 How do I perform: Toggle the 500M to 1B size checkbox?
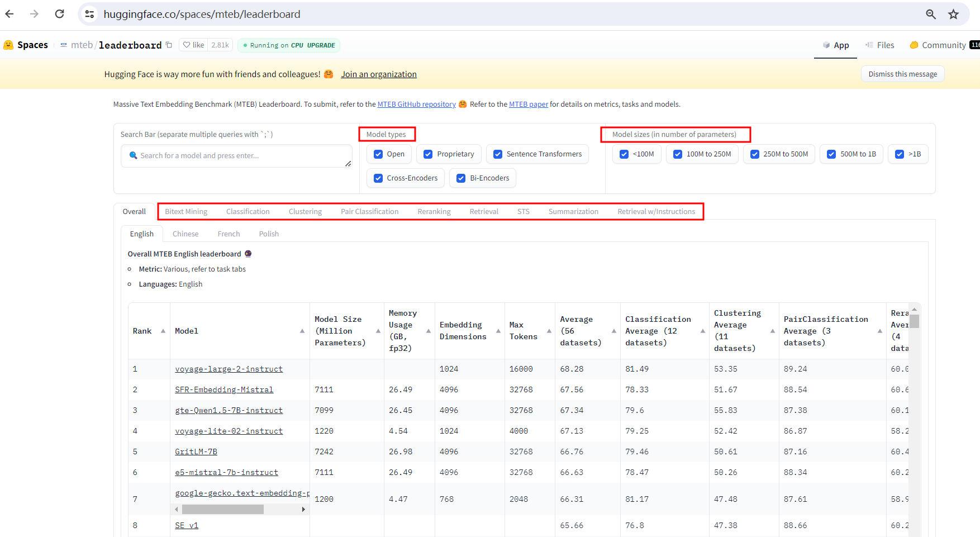coord(831,154)
